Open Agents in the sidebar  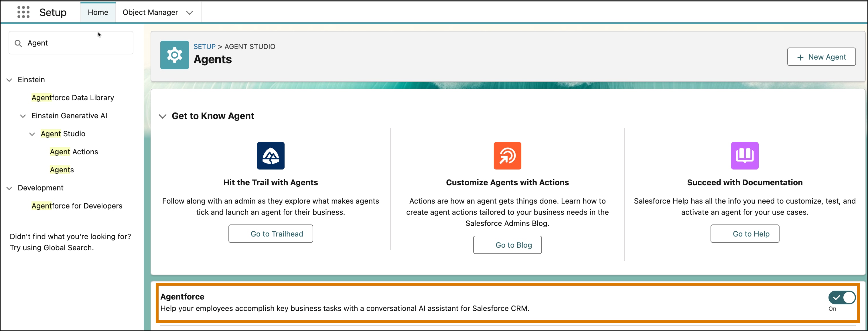(62, 170)
